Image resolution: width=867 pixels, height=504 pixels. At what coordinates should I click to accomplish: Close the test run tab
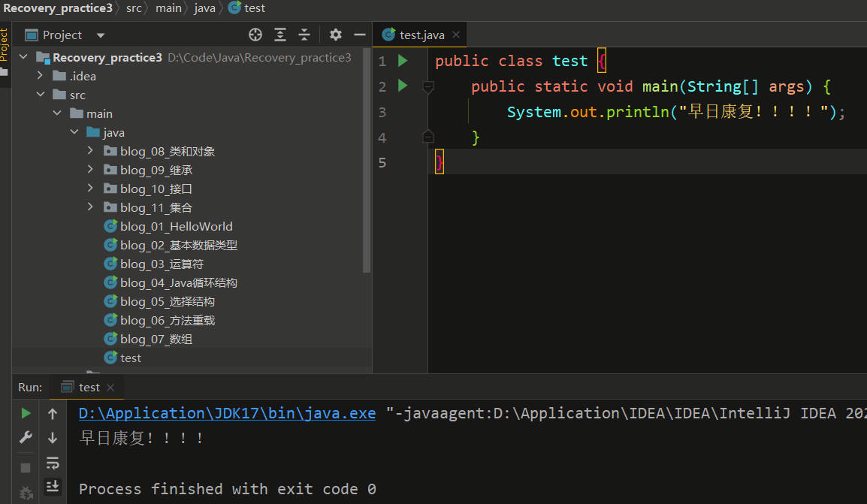[x=110, y=388]
